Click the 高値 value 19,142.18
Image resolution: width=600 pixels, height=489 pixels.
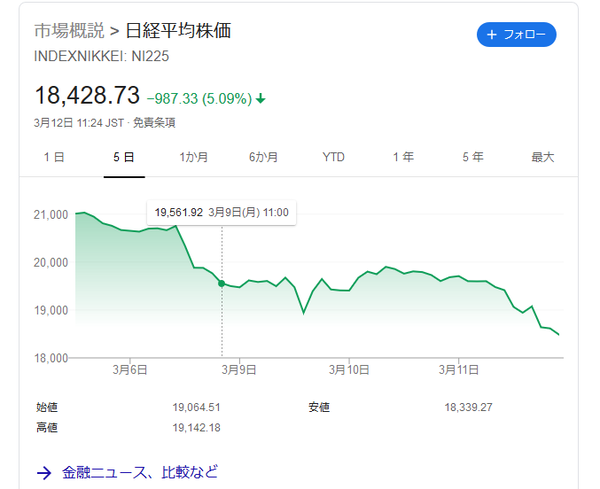pyautogui.click(x=196, y=427)
